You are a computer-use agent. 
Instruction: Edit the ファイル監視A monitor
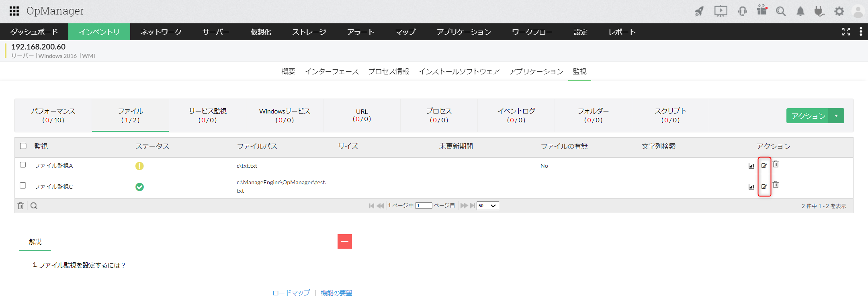[x=764, y=165]
